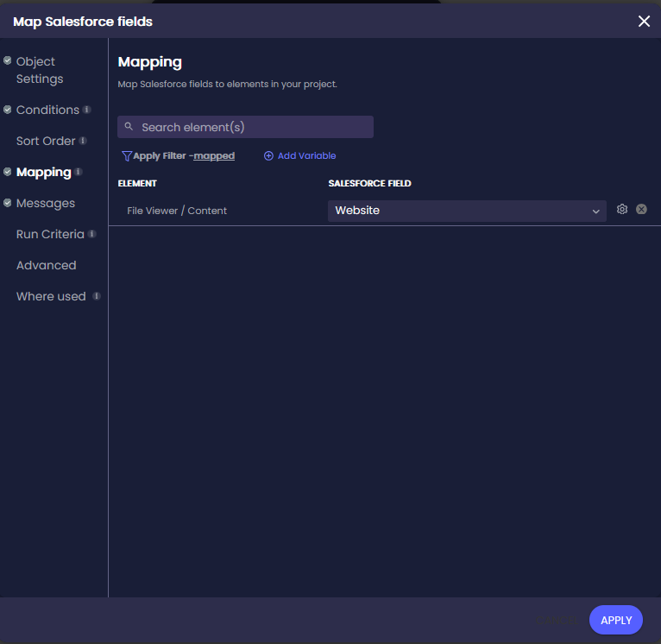Remove the File Viewer / Content mapping
This screenshot has height=644, width=661.
point(641,209)
